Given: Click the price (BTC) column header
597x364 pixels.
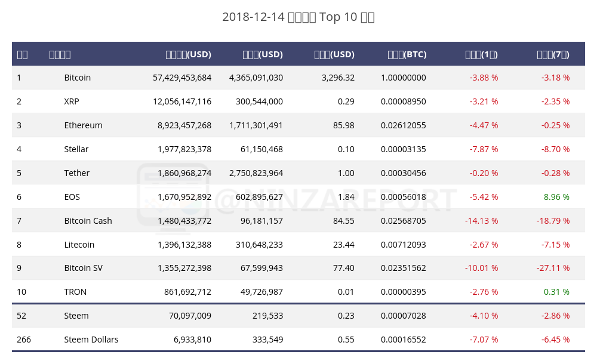Looking at the screenshot, I should pos(407,54).
